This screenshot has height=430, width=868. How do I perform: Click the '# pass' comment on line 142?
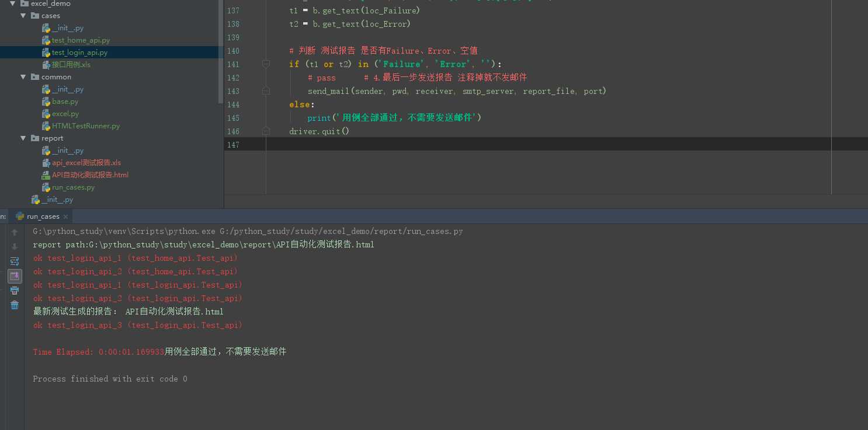(322, 78)
